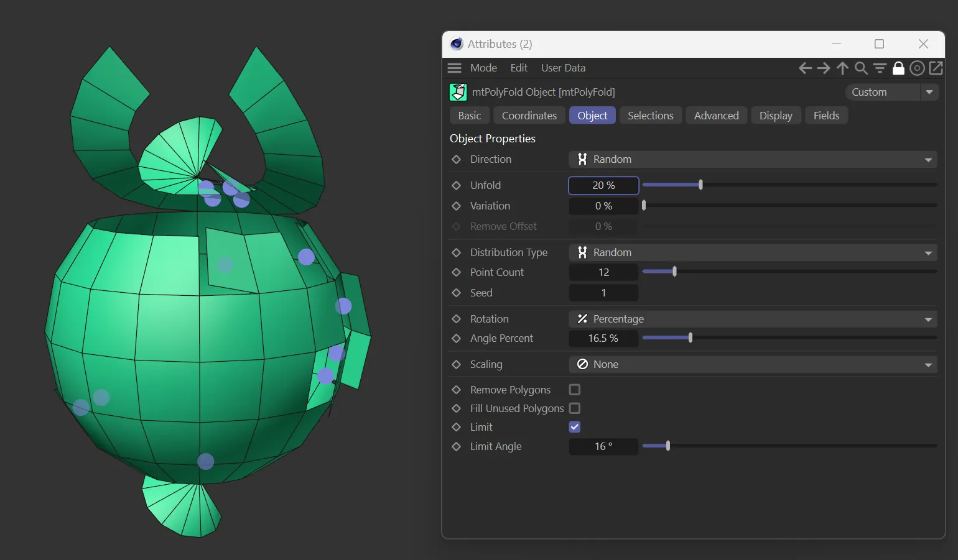Viewport: 958px width, 560px height.
Task: Toggle the lock element padlock icon
Action: point(898,68)
